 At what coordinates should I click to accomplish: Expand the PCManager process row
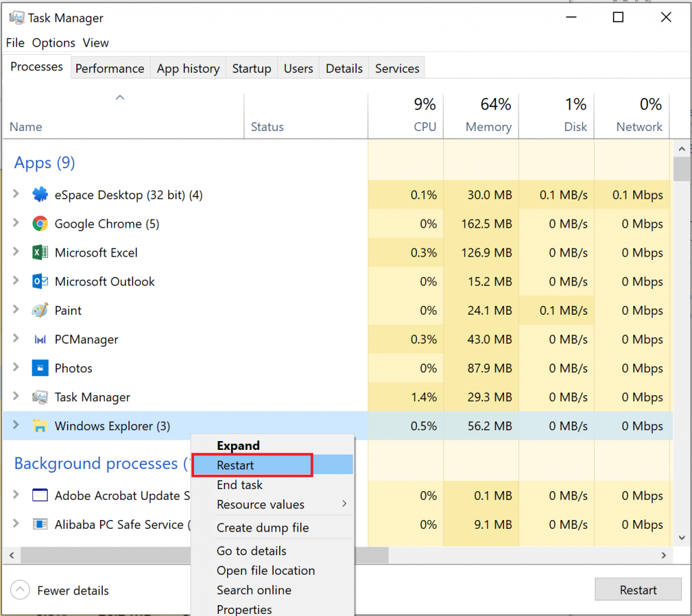tap(16, 338)
